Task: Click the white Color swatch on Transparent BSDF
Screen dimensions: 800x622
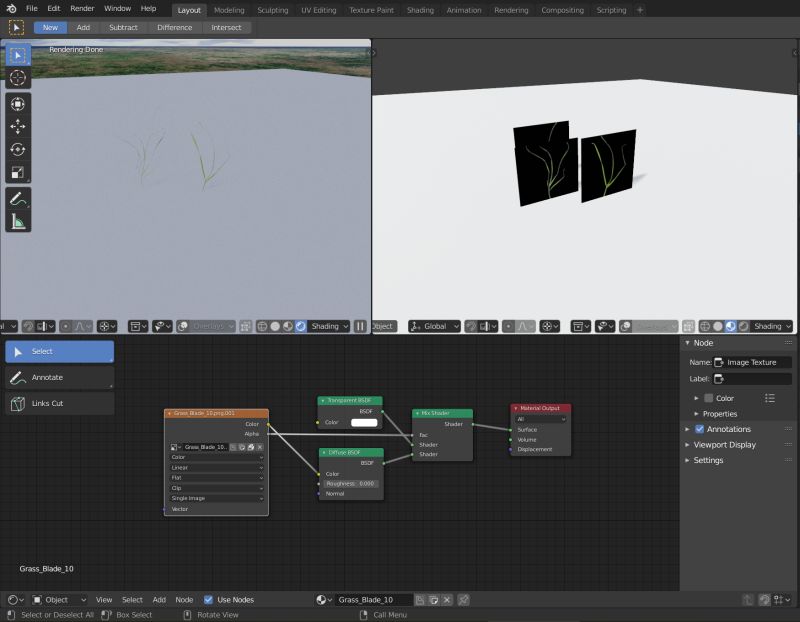Action: click(x=363, y=423)
